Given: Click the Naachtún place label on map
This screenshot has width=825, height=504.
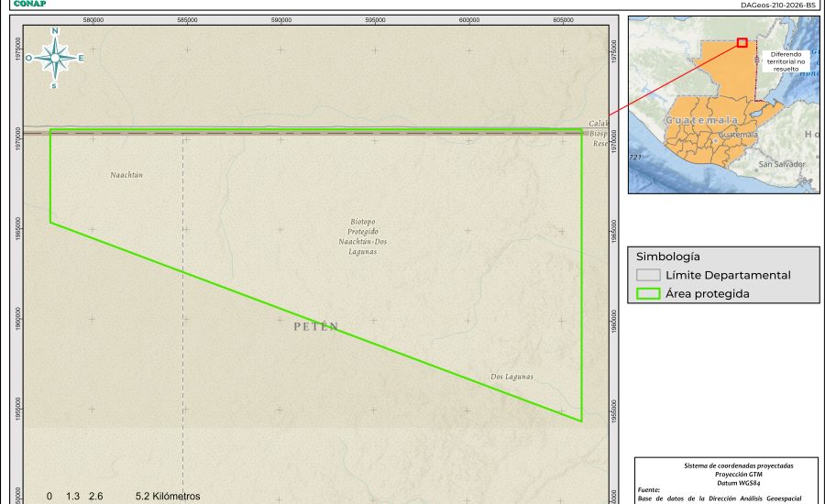Looking at the screenshot, I should [126, 174].
